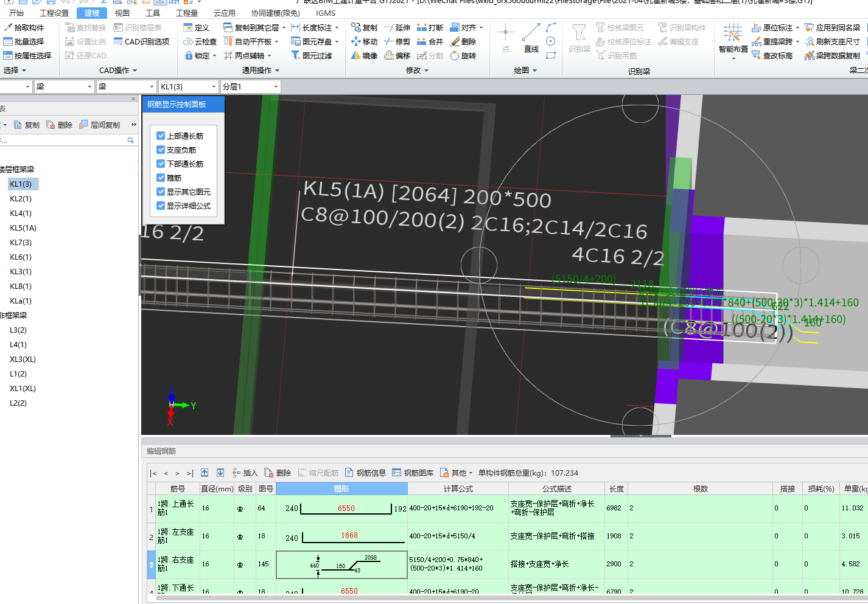The height and width of the screenshot is (604, 868).
Task: Open CAD识别选项 settings
Action: 141,41
